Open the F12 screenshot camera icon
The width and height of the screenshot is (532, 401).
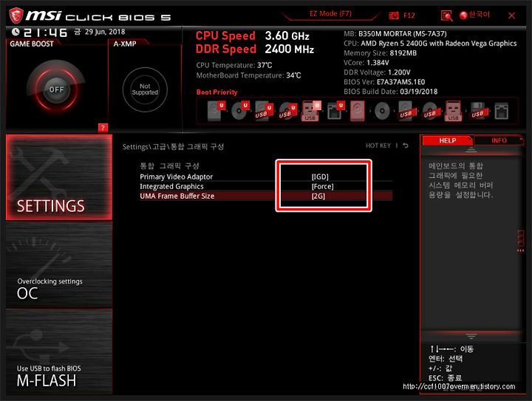tap(394, 16)
